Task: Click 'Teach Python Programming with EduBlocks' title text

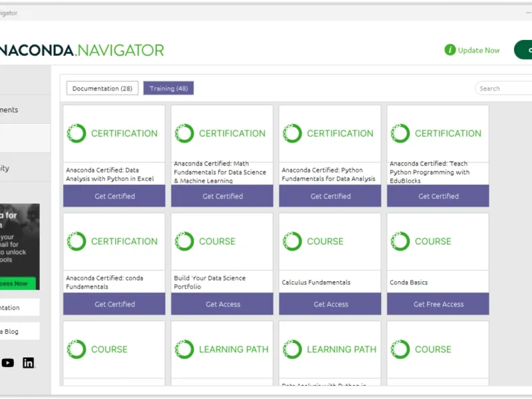Action: point(430,172)
